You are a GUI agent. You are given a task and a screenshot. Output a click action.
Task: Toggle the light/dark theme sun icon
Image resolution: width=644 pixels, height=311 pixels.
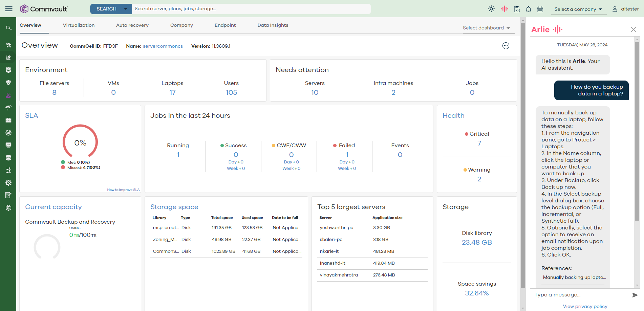[x=491, y=9]
